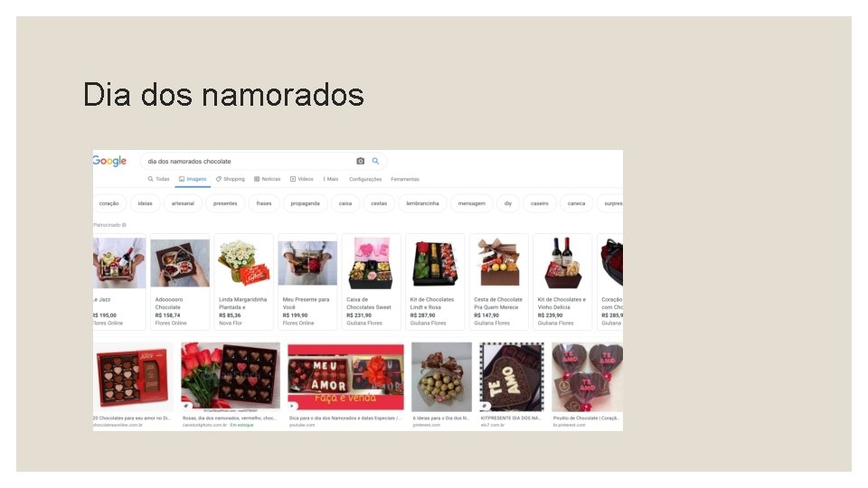Select the artesanal filter chip
The image size is (868, 488).
(183, 203)
